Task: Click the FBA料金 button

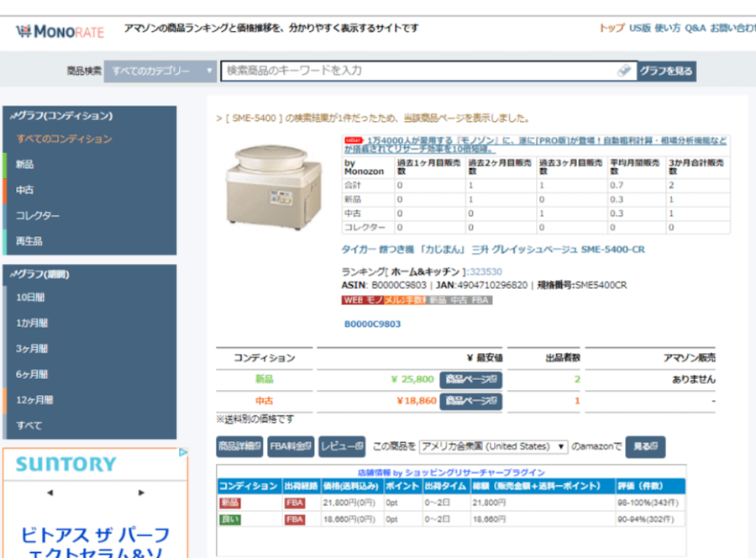Action: pyautogui.click(x=291, y=446)
